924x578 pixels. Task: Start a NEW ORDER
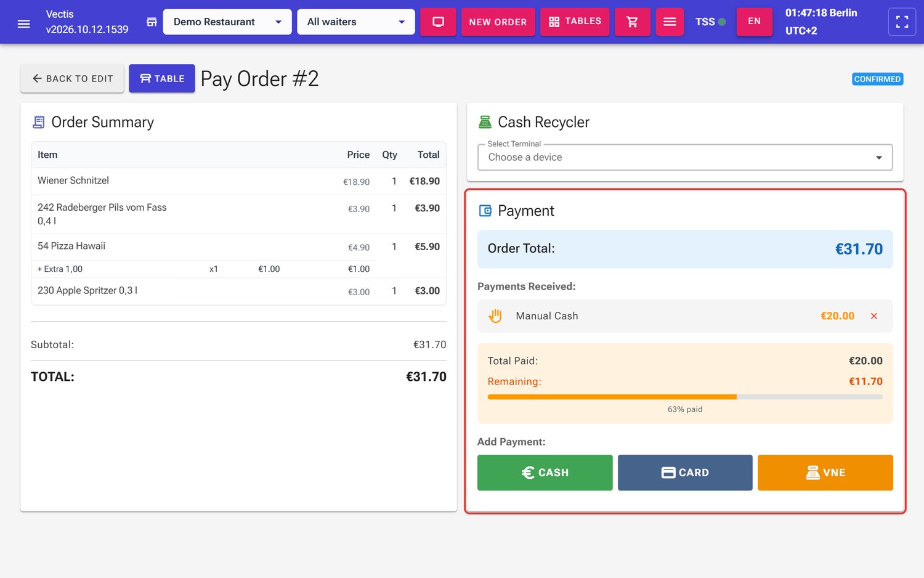498,22
